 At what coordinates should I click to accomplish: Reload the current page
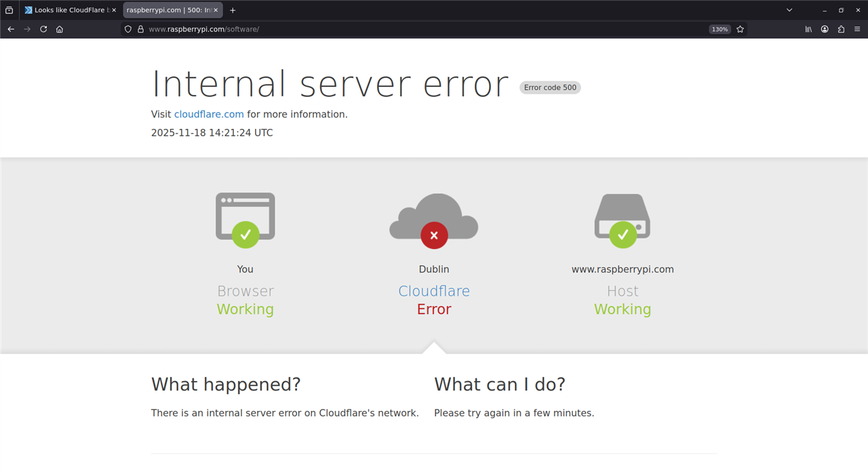point(43,29)
